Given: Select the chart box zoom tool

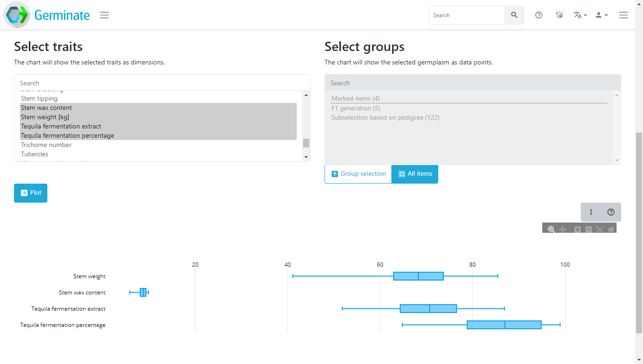Looking at the screenshot, I should [551, 229].
